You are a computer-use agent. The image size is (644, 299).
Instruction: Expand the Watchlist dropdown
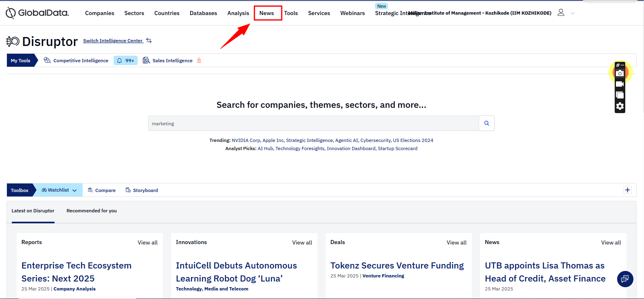click(59, 190)
